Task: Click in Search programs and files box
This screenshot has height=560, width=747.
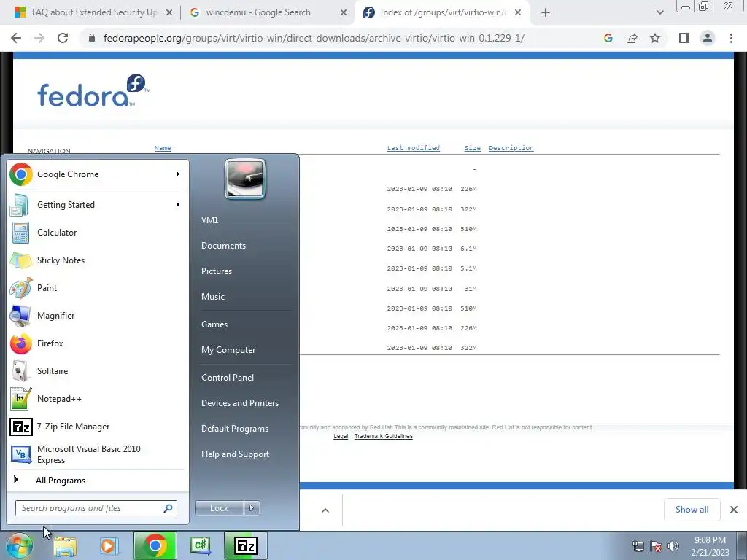Action: tap(96, 508)
